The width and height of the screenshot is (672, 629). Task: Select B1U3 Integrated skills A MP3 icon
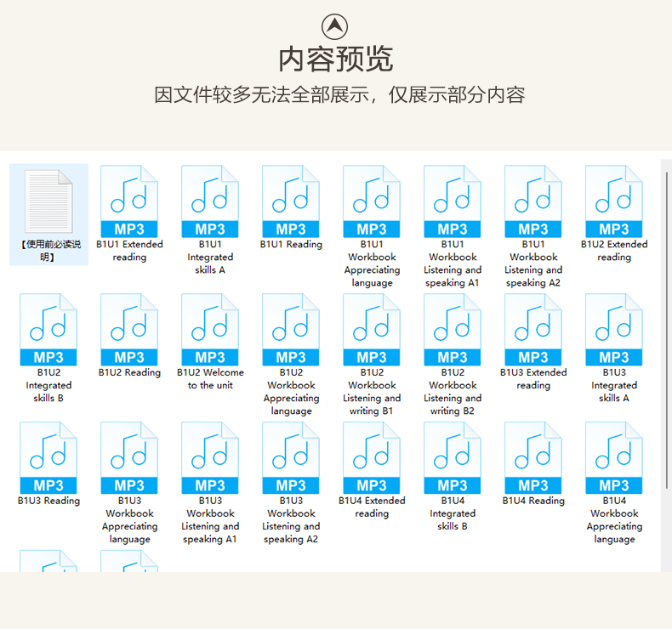click(x=614, y=330)
